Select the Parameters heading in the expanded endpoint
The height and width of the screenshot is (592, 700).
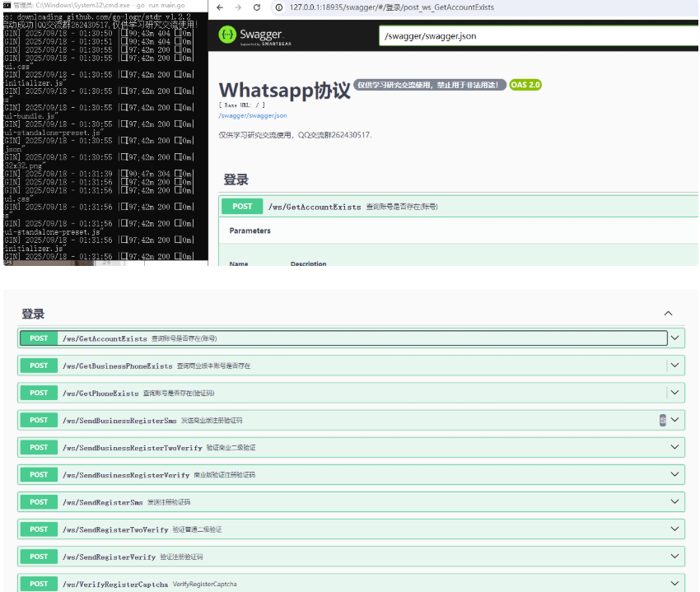(250, 231)
